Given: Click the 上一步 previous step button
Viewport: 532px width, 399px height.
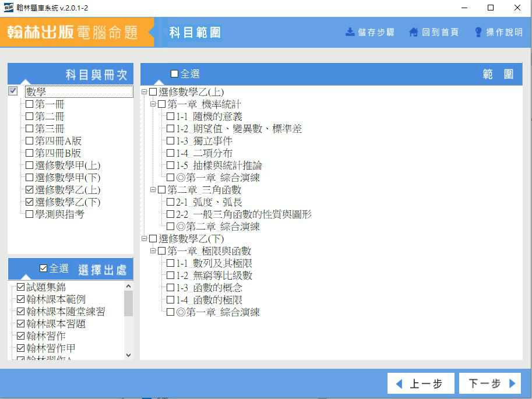Looking at the screenshot, I should pyautogui.click(x=421, y=383).
